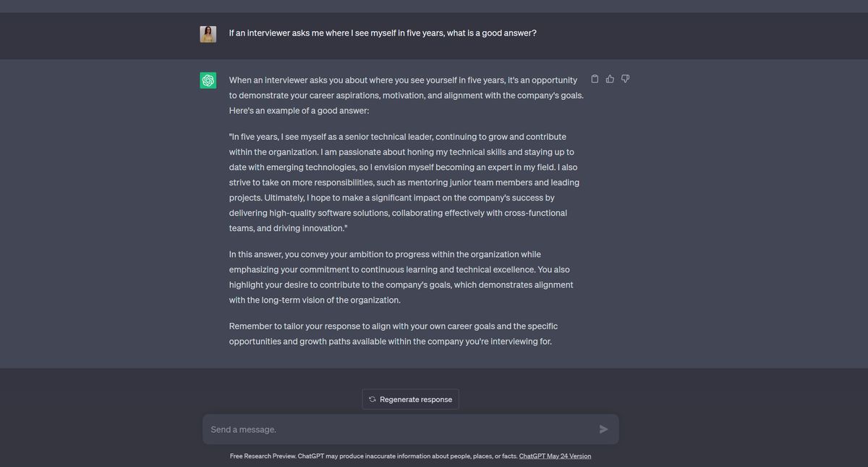Click inside the Send a message field
The width and height of the screenshot is (868, 467).
(x=362, y=429)
